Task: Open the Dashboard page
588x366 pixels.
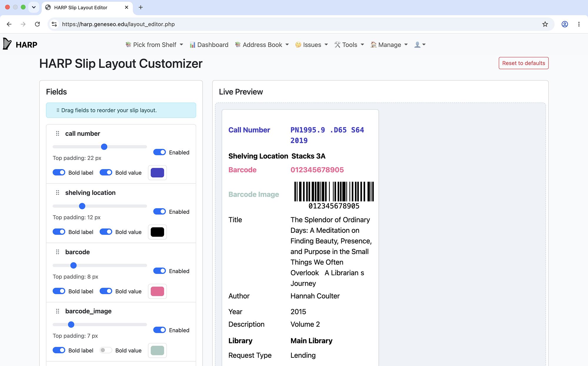Action: click(x=209, y=45)
